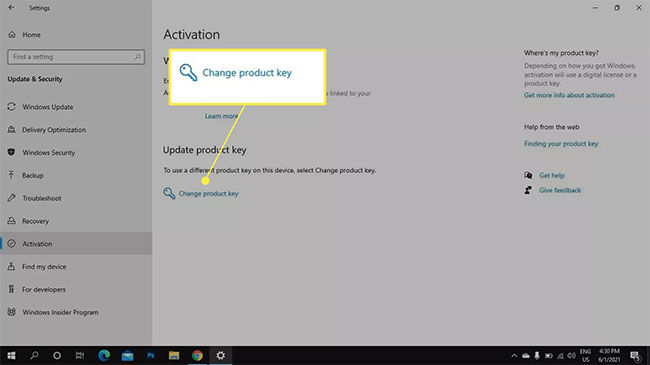This screenshot has width=650, height=365.
Task: Open Photoshop from the taskbar
Action: (150, 355)
